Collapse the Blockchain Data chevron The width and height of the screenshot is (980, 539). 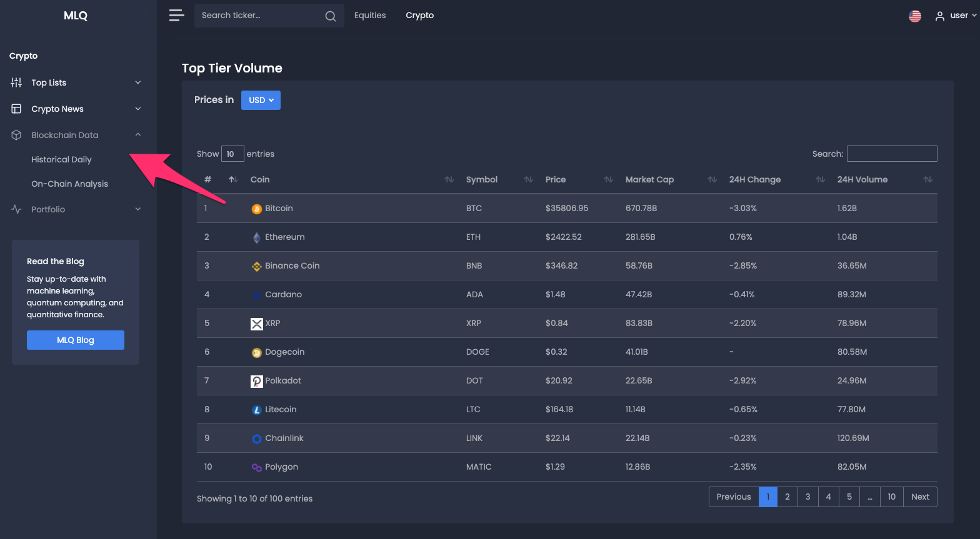tap(138, 135)
